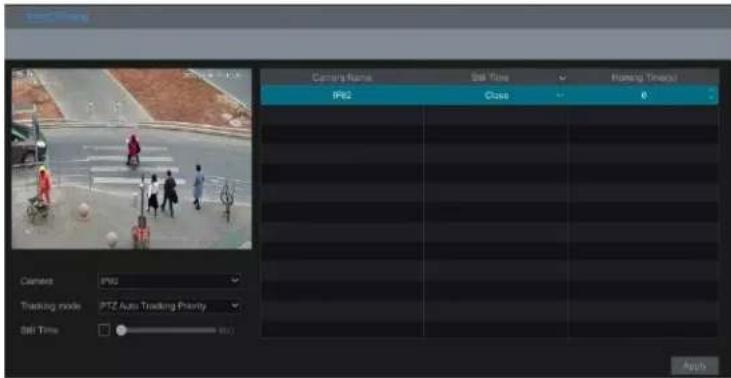731x378 pixels.
Task: Click the Camera Name column header
Action: (x=342, y=78)
